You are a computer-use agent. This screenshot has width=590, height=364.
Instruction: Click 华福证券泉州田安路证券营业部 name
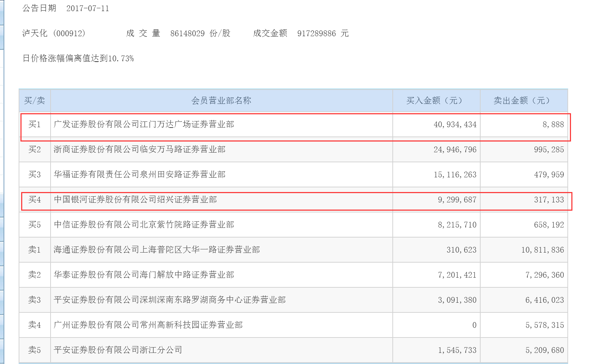point(140,174)
